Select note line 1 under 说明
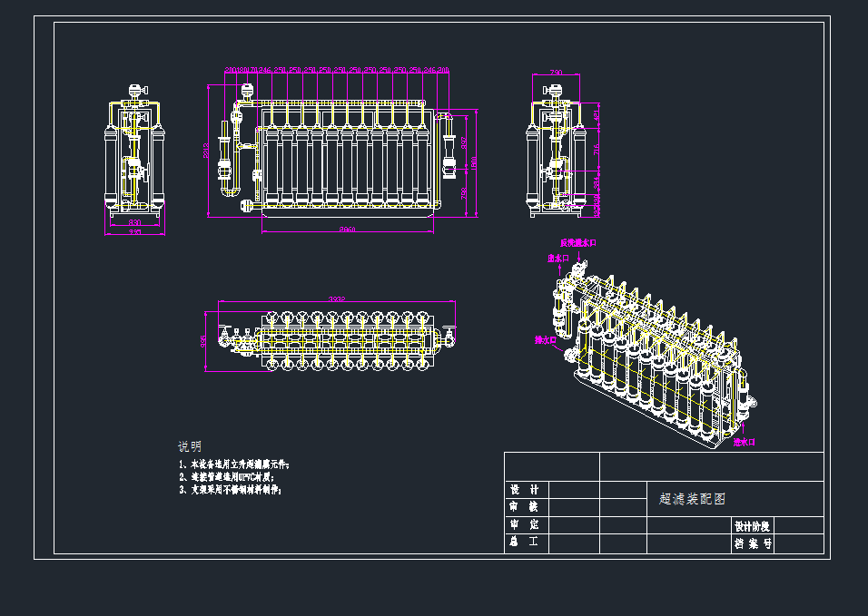 234,464
